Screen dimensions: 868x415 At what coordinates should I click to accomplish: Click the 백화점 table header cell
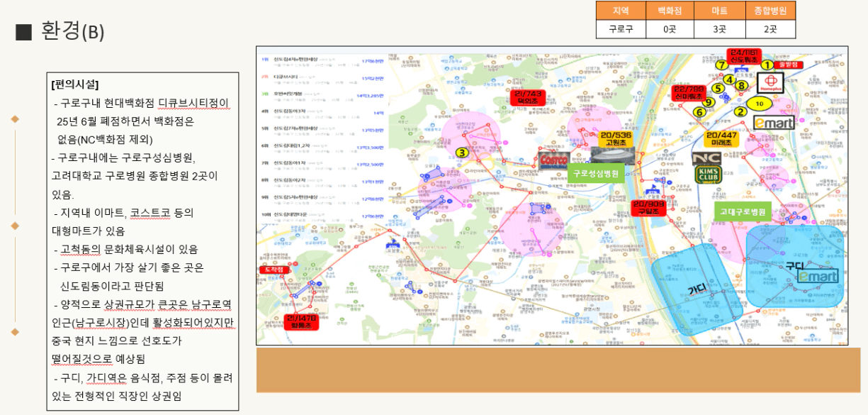(x=670, y=11)
